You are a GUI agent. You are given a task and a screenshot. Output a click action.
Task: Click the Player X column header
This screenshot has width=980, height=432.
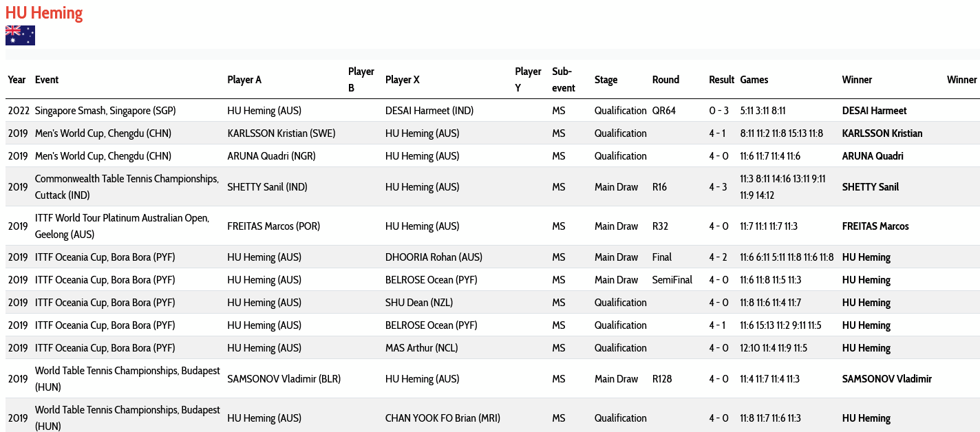[x=403, y=80]
